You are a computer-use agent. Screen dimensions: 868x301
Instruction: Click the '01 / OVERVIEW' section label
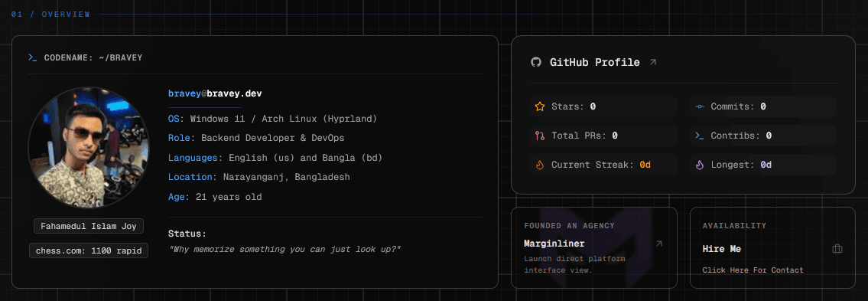pyautogui.click(x=50, y=15)
